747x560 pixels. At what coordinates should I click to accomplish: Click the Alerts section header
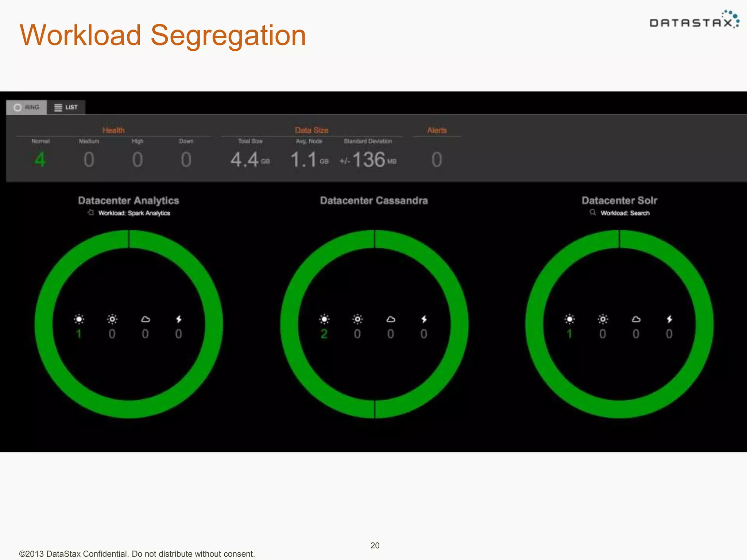pyautogui.click(x=437, y=130)
